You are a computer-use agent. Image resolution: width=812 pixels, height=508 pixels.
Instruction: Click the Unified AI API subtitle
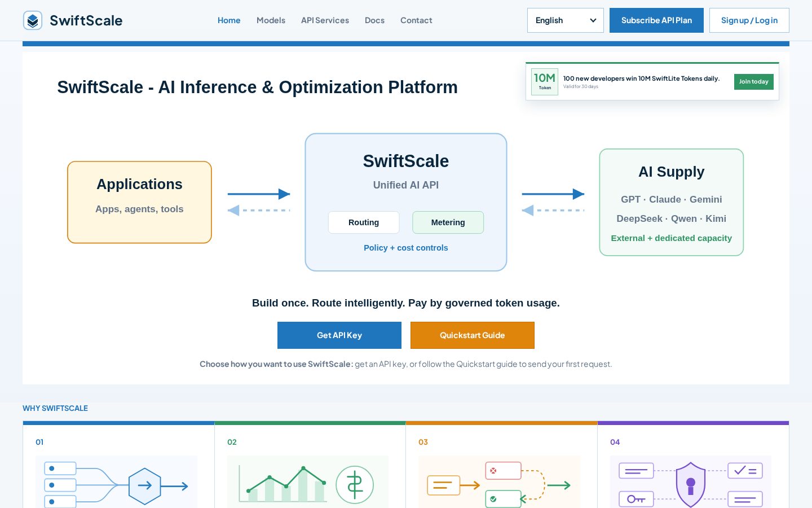406,185
